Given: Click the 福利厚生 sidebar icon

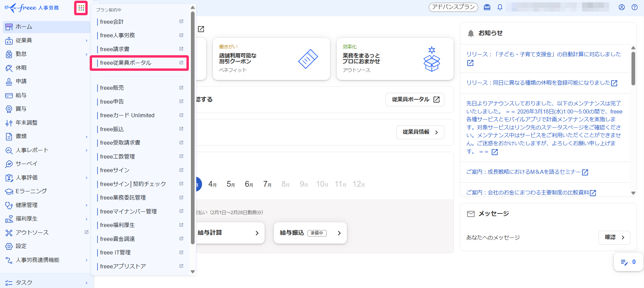Looking at the screenshot, I should (9, 219).
